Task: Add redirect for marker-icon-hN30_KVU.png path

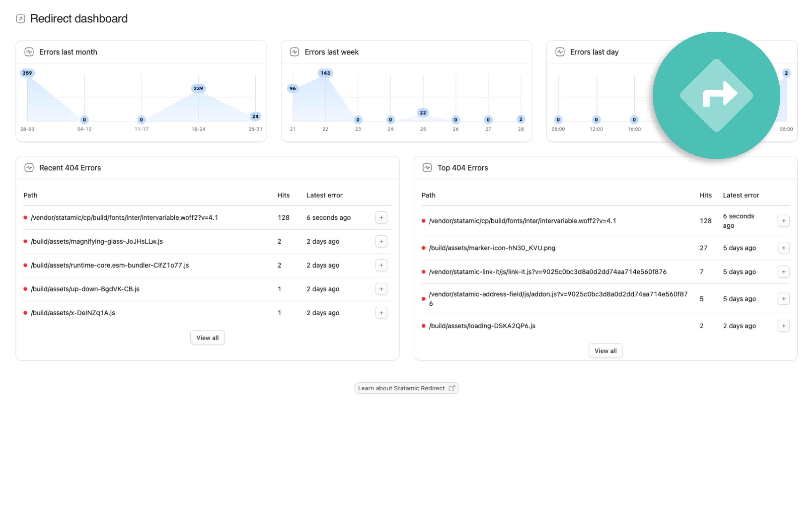Action: 783,248
